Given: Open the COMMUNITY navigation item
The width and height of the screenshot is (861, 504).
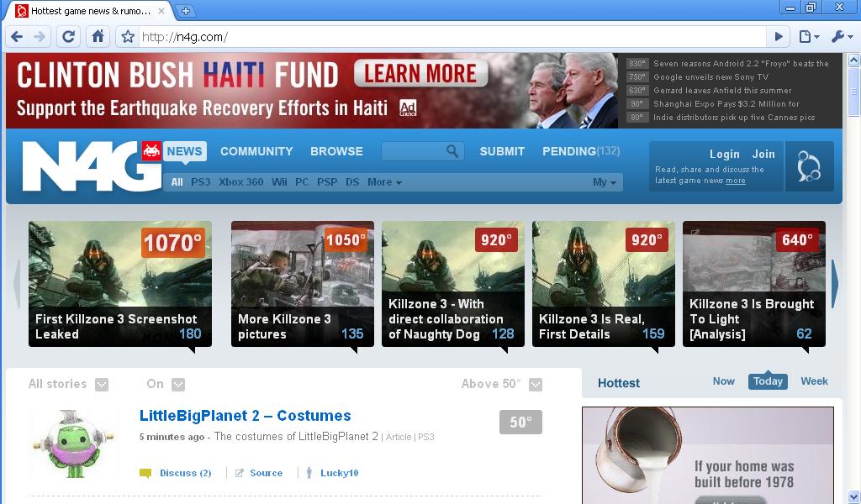Looking at the screenshot, I should (256, 151).
